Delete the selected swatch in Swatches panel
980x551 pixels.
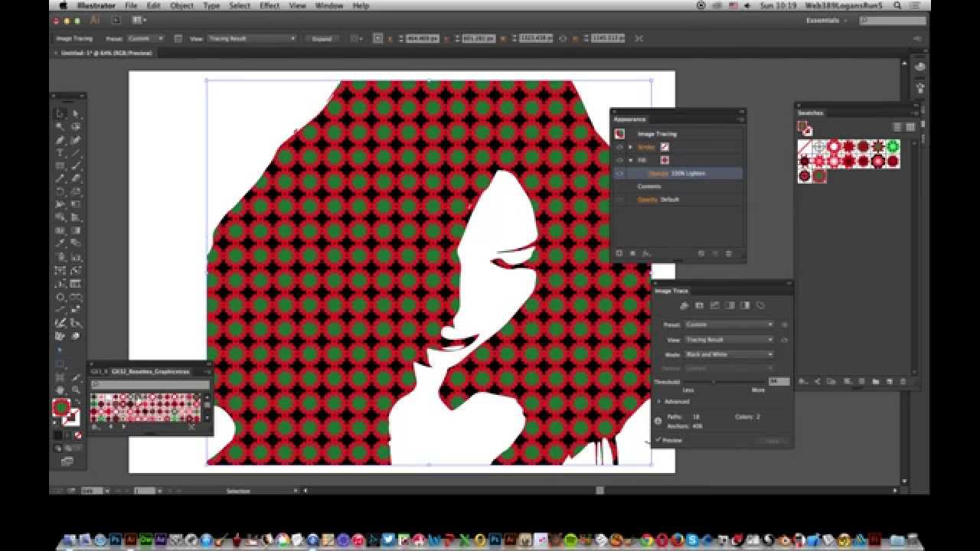click(x=903, y=381)
